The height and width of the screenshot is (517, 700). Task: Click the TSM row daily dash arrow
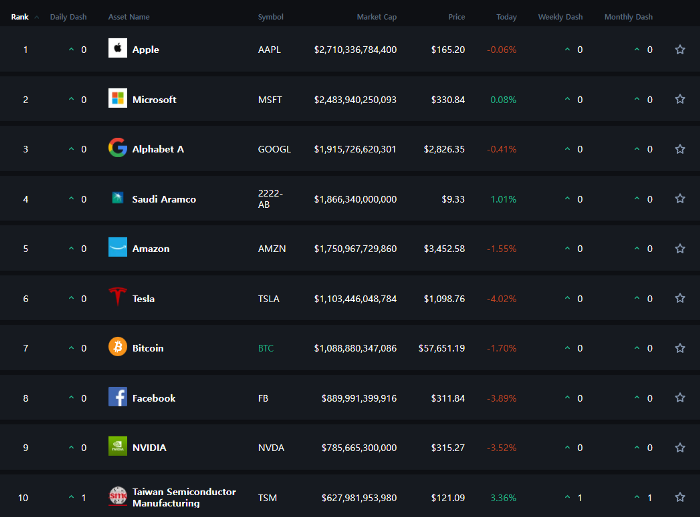(x=71, y=496)
